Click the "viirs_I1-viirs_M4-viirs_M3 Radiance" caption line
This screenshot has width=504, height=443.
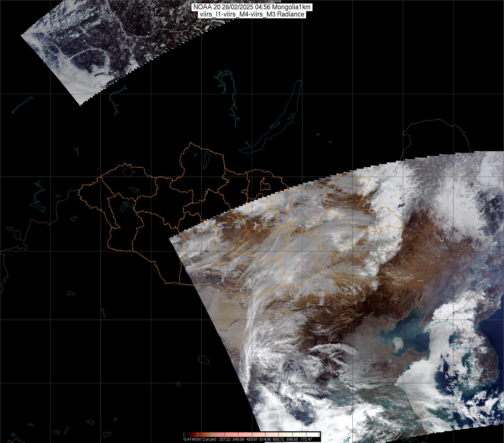252,15
